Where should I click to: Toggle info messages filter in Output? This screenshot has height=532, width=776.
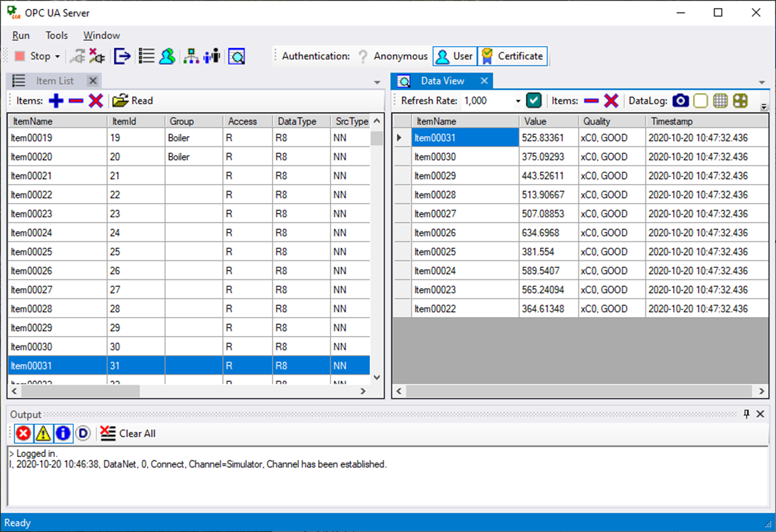[x=62, y=433]
